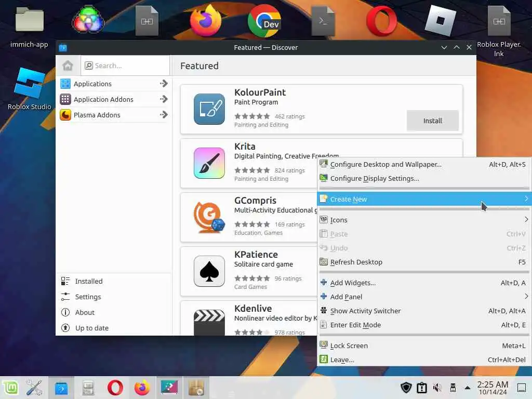The image size is (532, 399).
Task: Go to Discover home page icon
Action: click(x=68, y=65)
